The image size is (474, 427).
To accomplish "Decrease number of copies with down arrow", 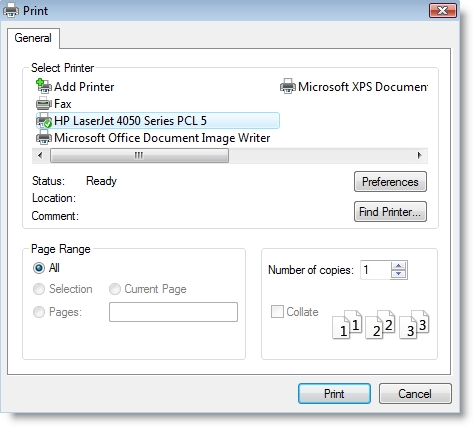I will 399,274.
